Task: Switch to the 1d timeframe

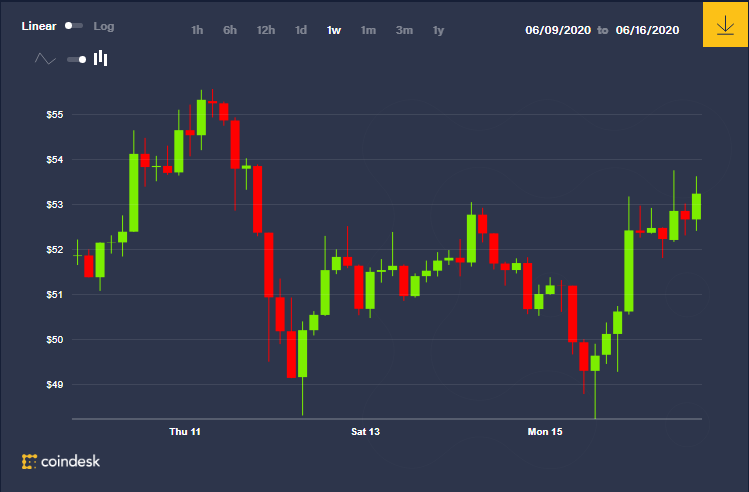Action: (x=300, y=30)
